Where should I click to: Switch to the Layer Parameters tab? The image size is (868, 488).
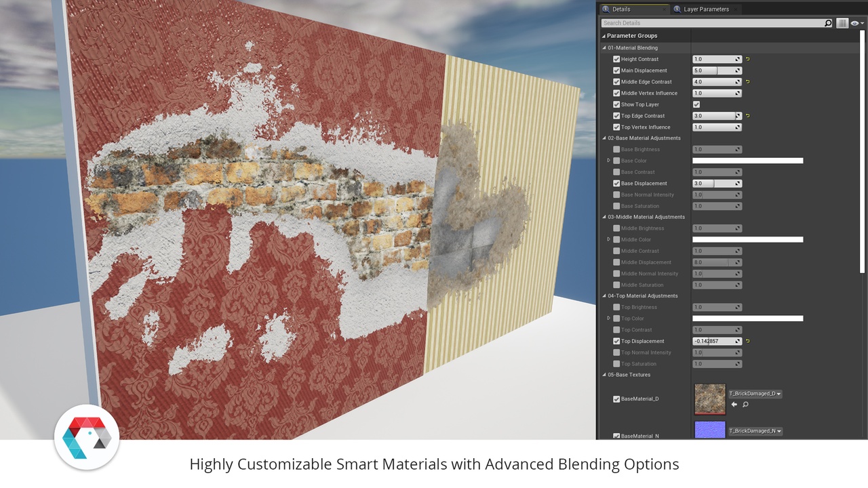tap(706, 9)
